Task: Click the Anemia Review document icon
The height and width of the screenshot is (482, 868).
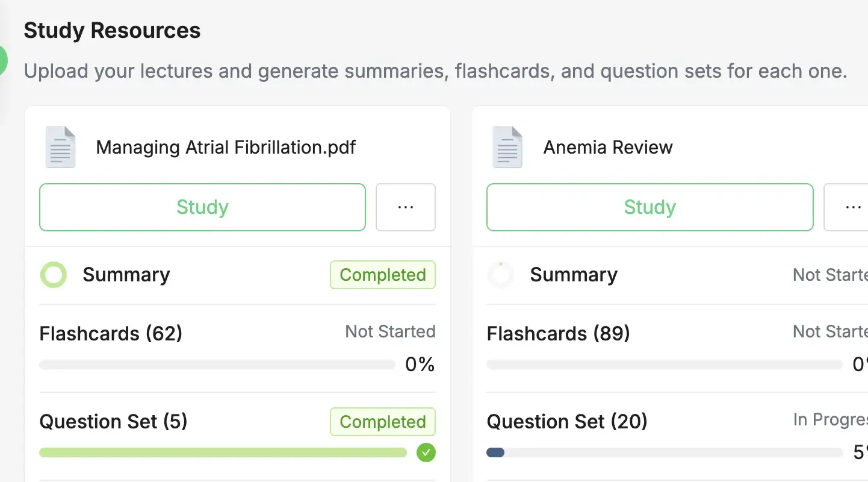Action: [x=508, y=147]
